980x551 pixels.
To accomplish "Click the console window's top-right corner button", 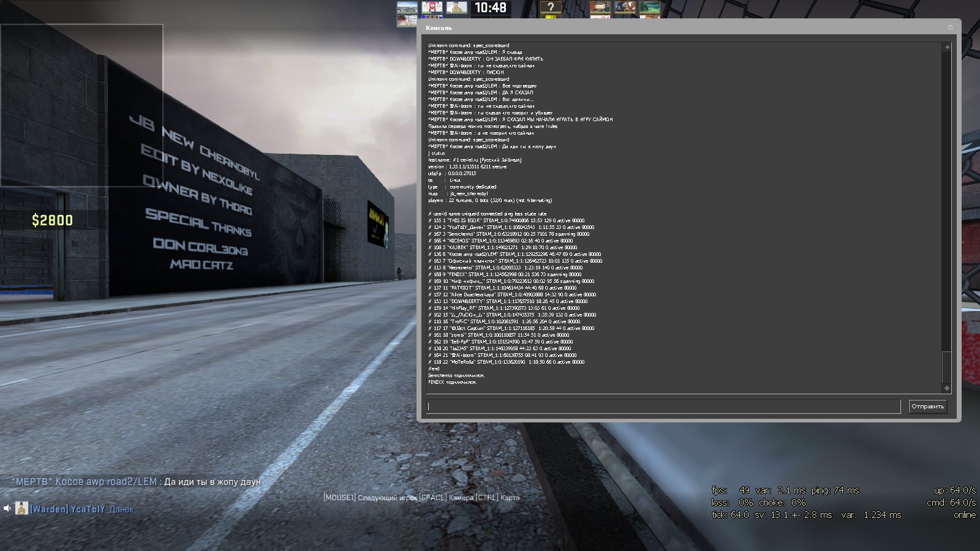I will [950, 28].
